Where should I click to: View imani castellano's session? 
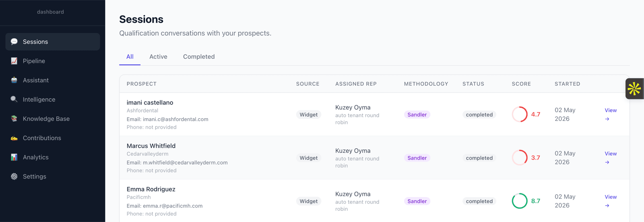(611, 114)
